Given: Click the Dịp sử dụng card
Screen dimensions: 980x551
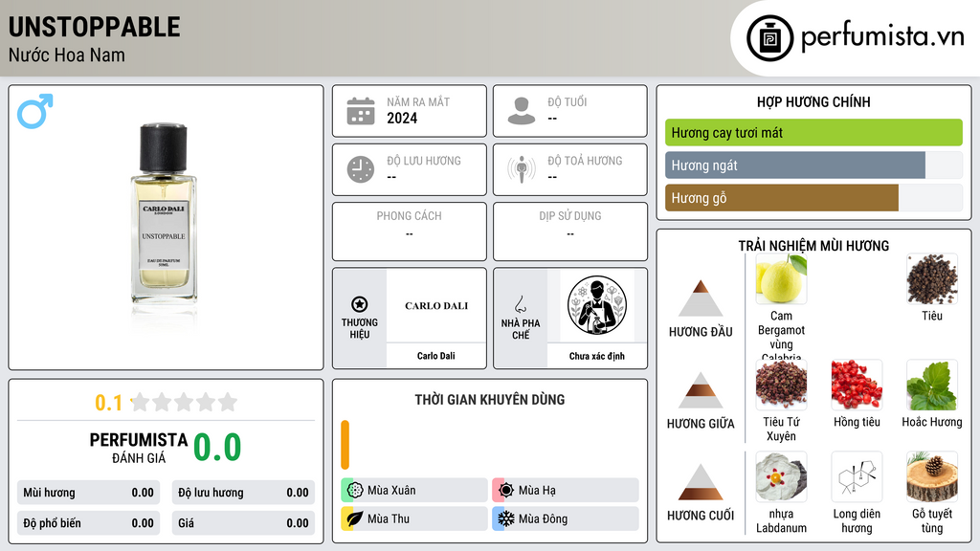Looking at the screenshot, I should click(570, 231).
